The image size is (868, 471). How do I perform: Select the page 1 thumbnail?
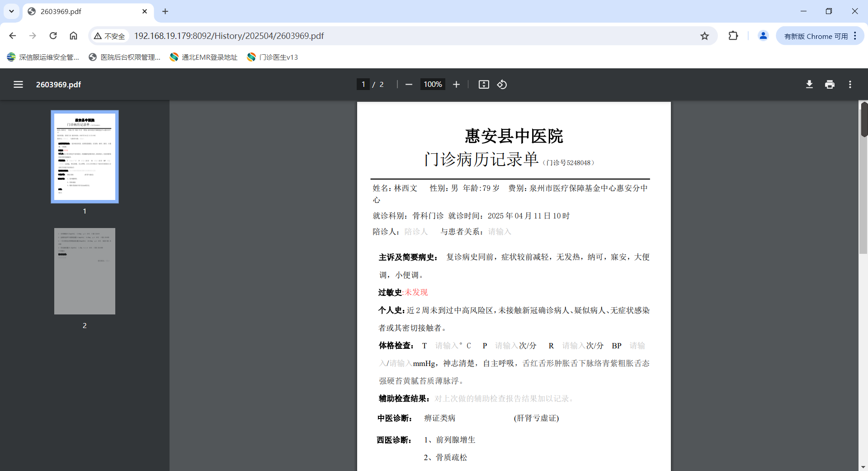tap(85, 157)
